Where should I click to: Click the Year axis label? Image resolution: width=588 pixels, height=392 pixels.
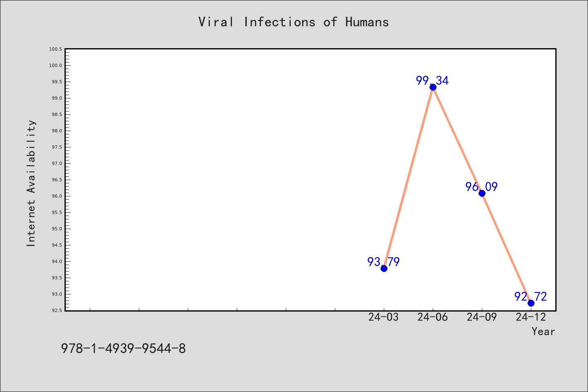pos(543,331)
